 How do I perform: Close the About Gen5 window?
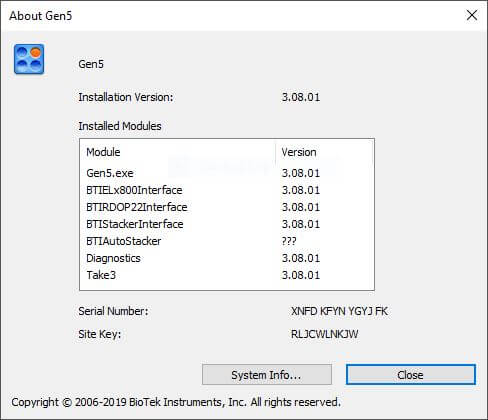coord(472,15)
